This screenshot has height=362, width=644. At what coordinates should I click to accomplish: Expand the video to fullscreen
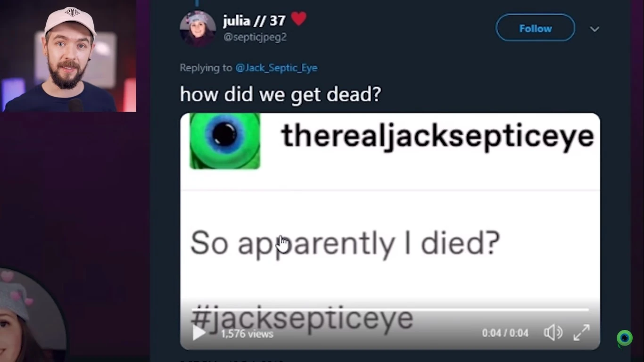[x=581, y=333]
